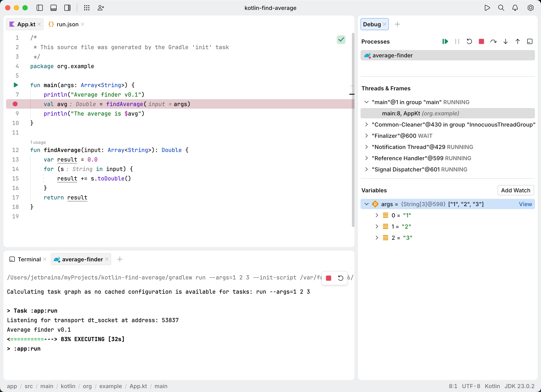The image size is (541, 392).
Task: Resume program execution in the debugger
Action: 445,41
